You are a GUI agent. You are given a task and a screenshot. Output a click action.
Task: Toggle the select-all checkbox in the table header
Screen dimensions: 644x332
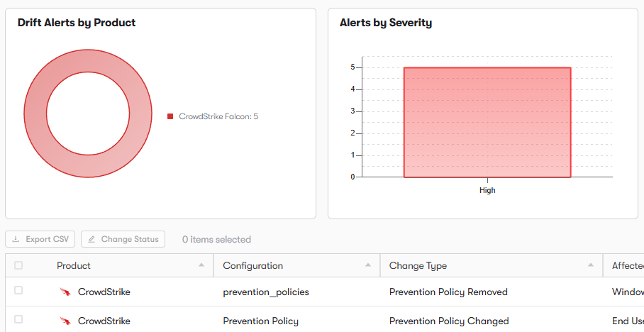tap(18, 265)
